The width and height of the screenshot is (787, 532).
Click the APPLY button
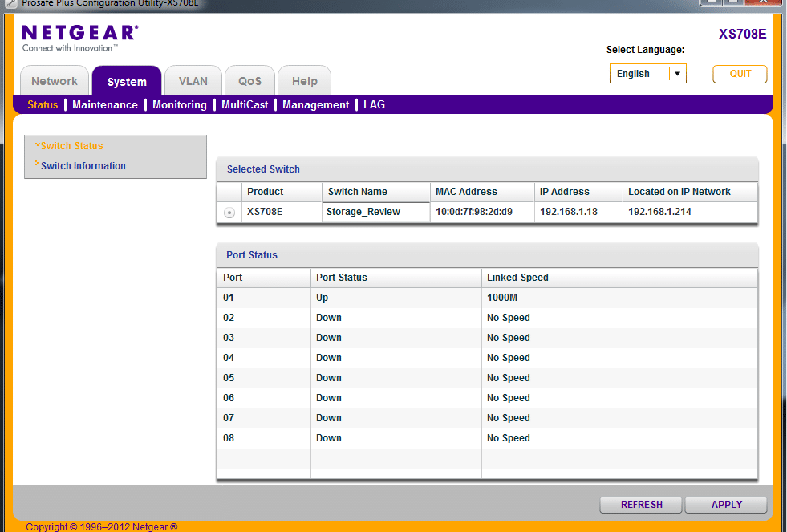pos(726,505)
